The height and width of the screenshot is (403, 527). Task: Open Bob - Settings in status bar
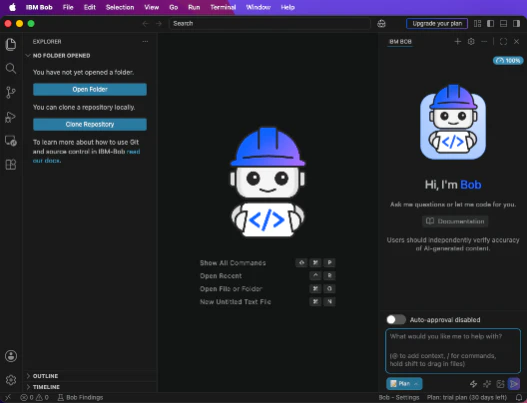click(399, 398)
